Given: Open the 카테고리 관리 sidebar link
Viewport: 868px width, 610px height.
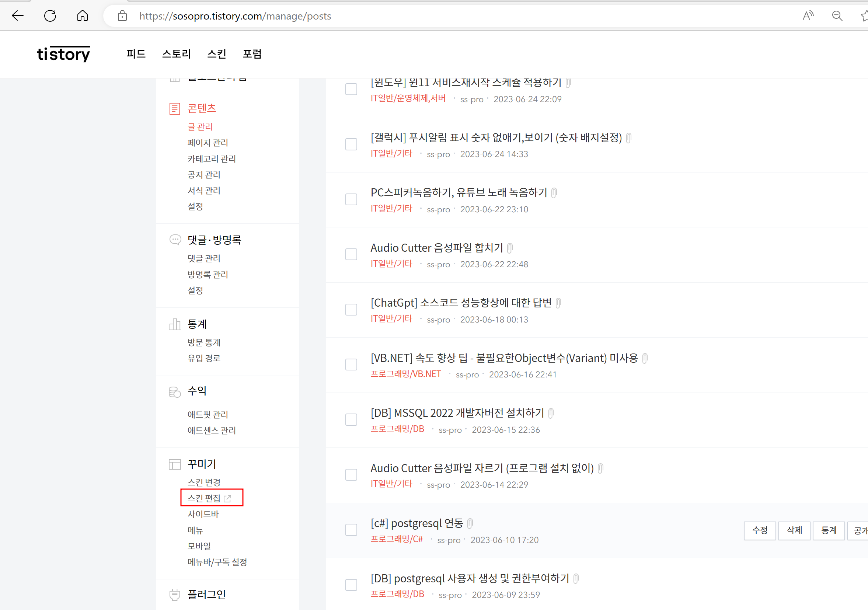Looking at the screenshot, I should [211, 159].
